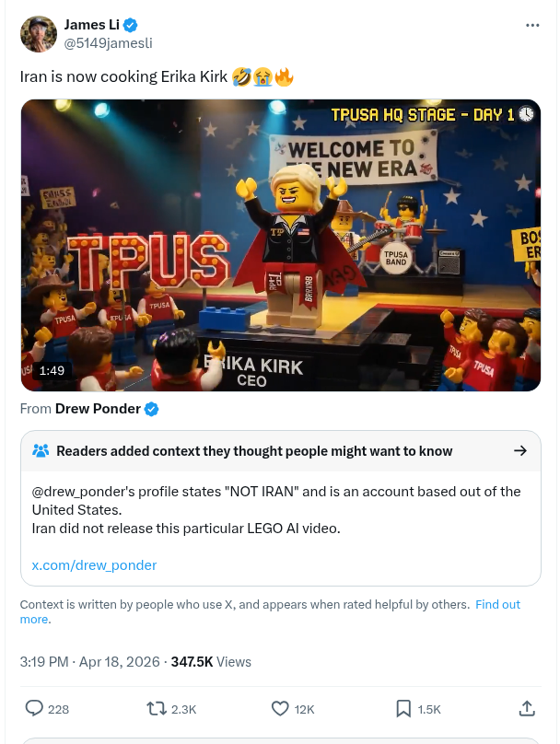
Task: Click Drew Ponder's verified checkmark badge
Action: tap(151, 409)
